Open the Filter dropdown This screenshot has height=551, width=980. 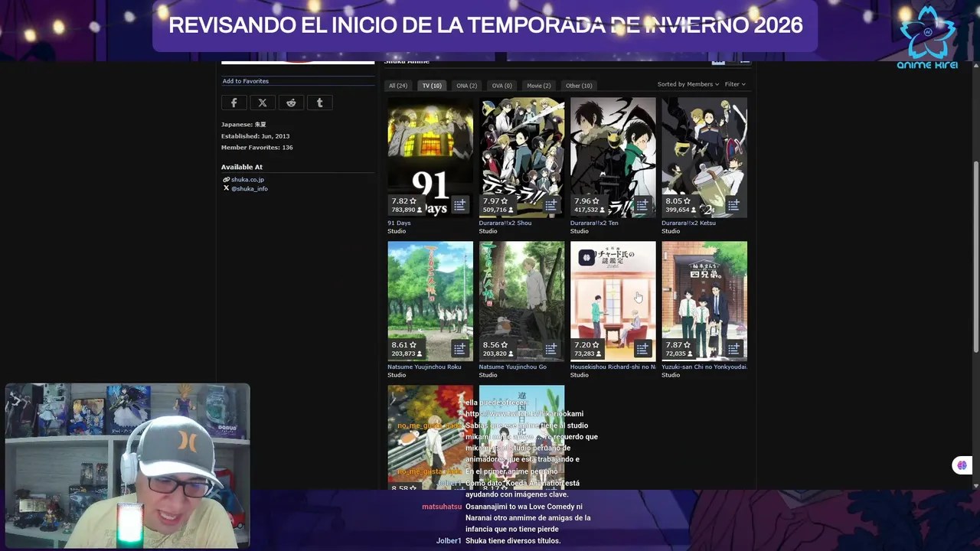click(x=735, y=84)
